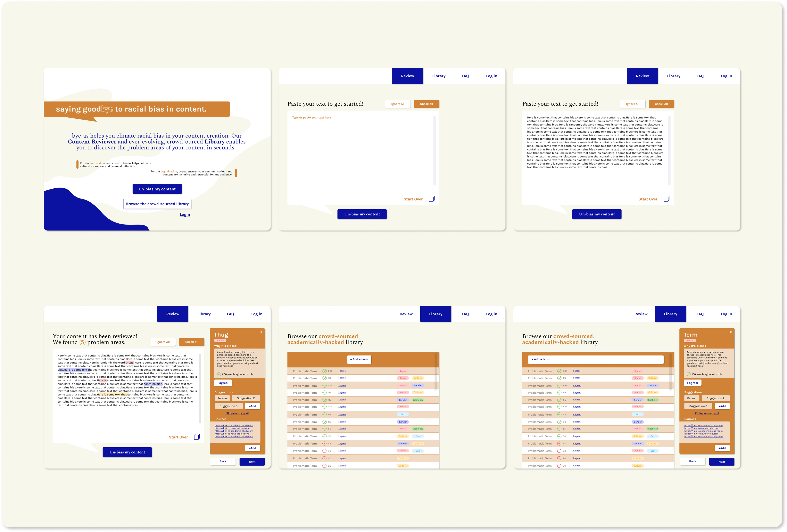Click the pink Racial tag under the Thug heading

[220, 341]
